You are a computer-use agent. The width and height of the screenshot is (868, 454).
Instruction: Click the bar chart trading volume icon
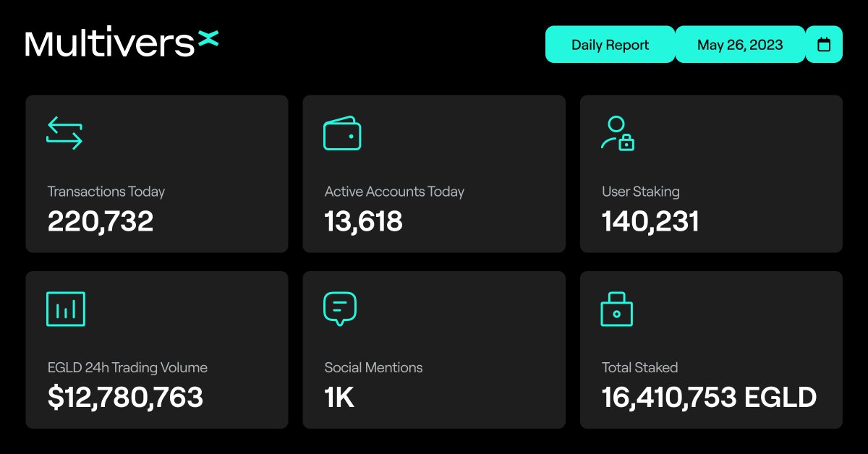[x=66, y=309]
